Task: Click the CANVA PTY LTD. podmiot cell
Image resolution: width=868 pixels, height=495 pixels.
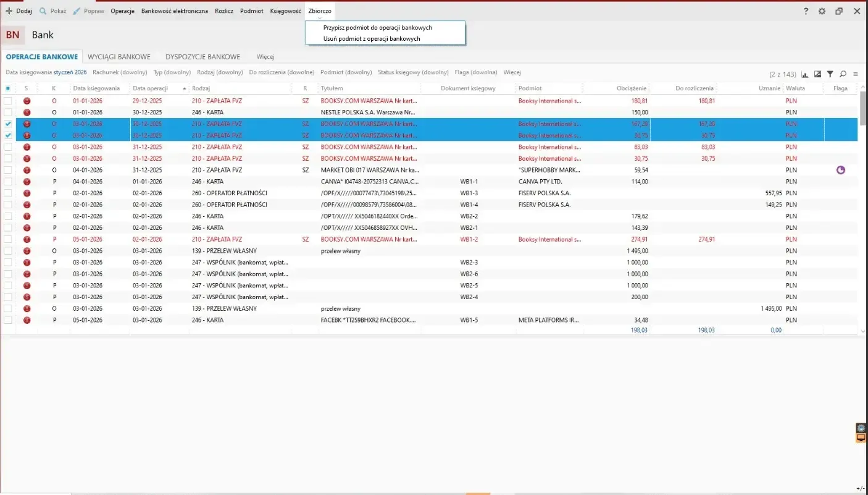Action: (x=540, y=182)
